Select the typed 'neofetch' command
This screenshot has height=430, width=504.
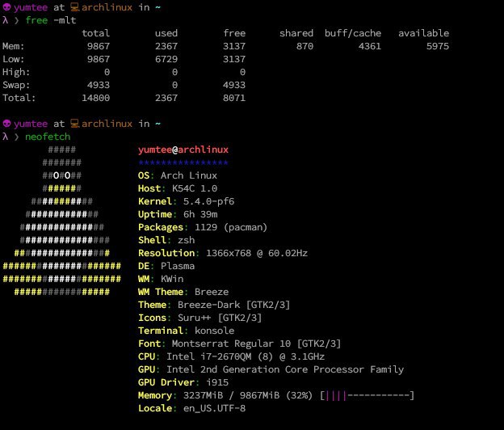48,137
